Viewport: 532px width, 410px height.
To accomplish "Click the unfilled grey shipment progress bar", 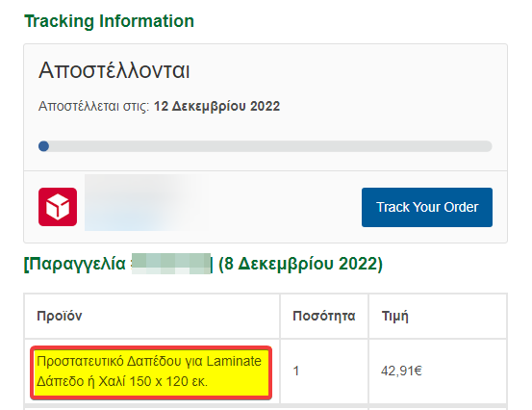I will tap(270, 146).
